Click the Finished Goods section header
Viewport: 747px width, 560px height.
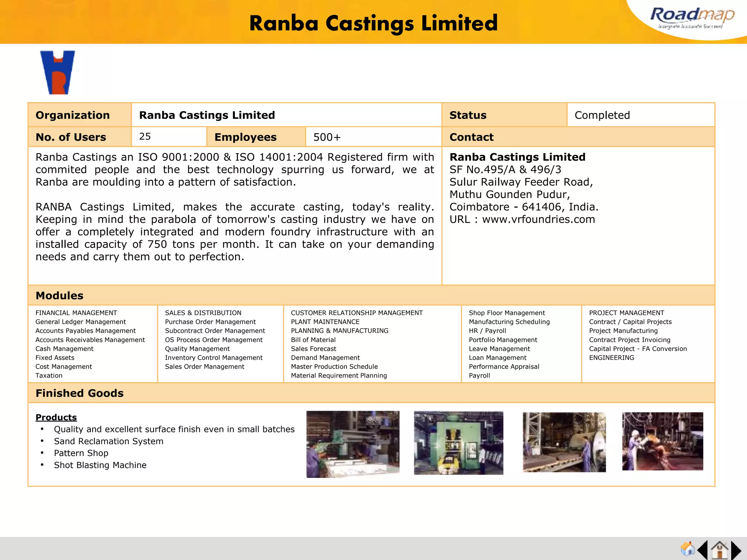tap(371, 393)
